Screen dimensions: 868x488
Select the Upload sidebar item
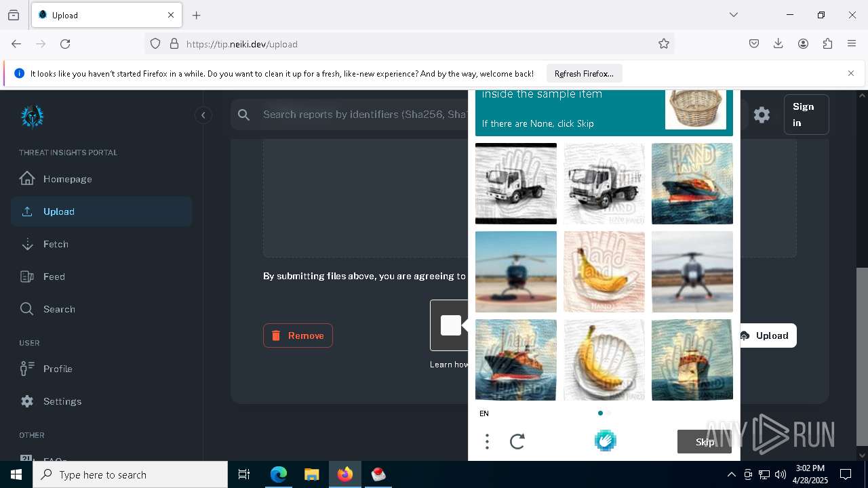click(102, 211)
